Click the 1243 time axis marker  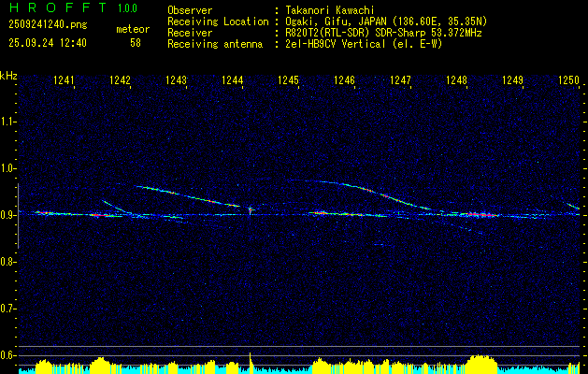[x=177, y=79]
